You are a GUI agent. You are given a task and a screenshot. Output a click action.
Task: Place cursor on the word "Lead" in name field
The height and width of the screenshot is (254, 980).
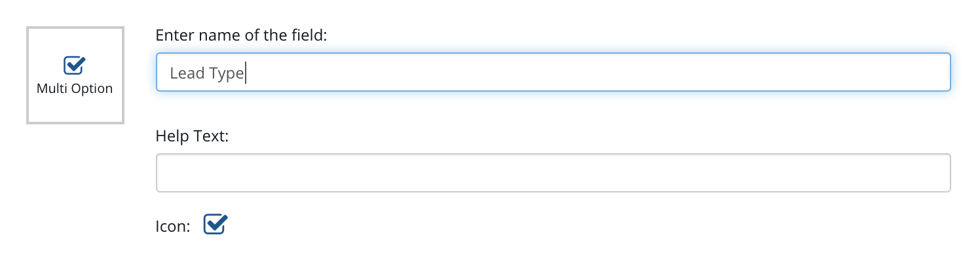(187, 73)
